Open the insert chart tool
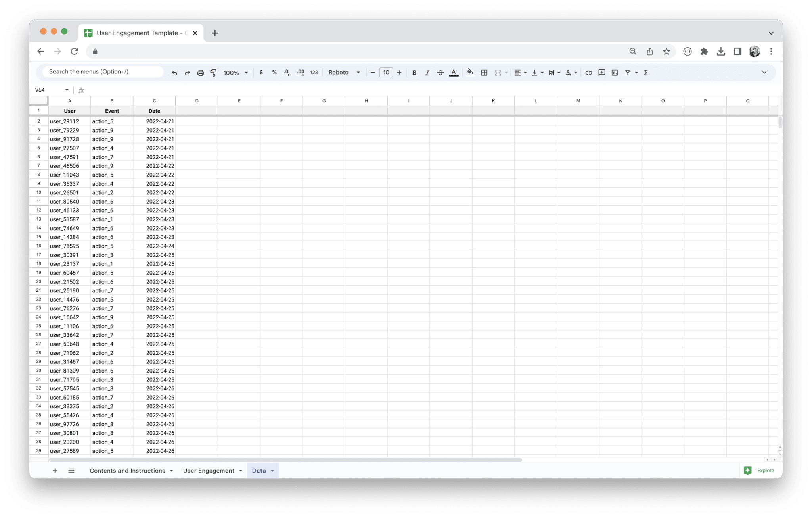 coord(615,73)
